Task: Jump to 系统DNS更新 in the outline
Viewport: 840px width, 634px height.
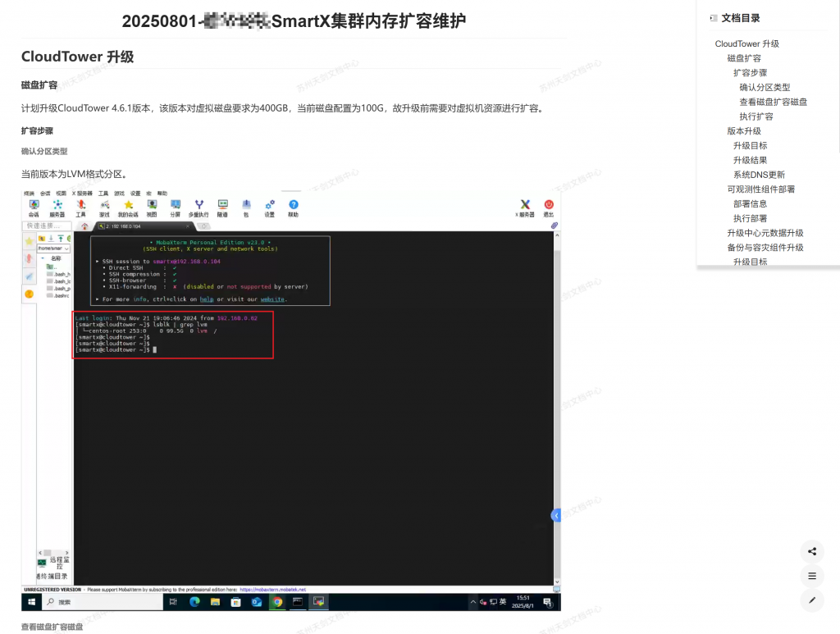Action: (759, 175)
